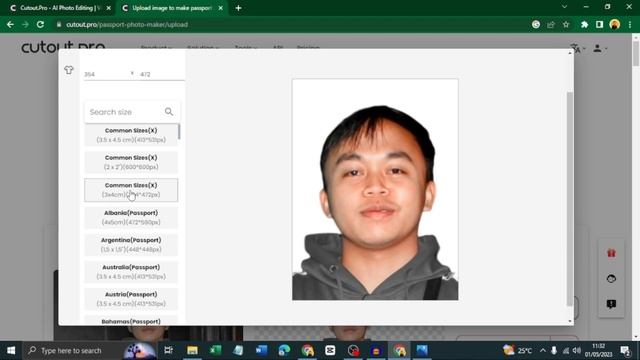
Task: Select Bahamas(Passport) size
Action: [131, 321]
